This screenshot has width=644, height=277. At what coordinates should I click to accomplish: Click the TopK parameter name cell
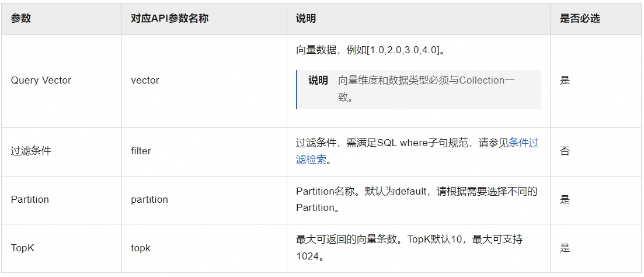click(23, 248)
